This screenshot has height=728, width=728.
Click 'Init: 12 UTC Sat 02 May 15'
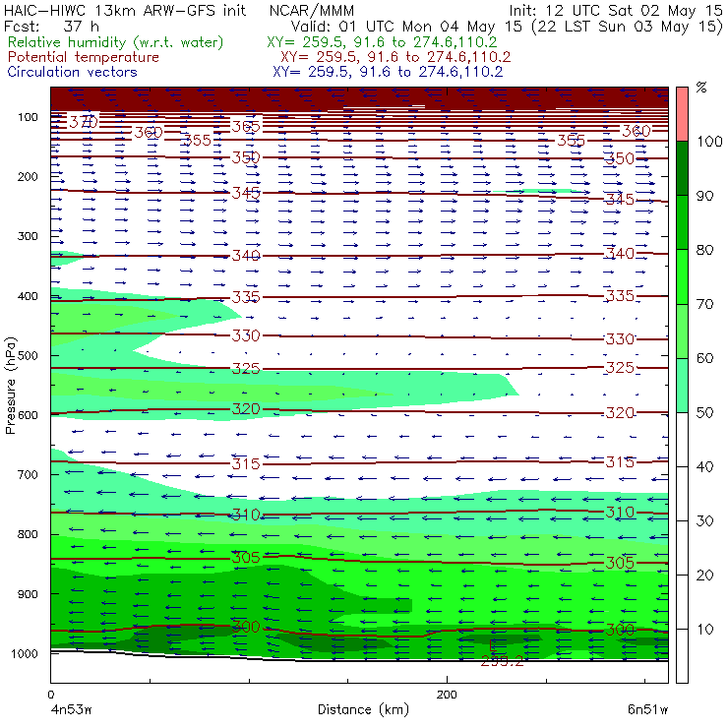click(616, 10)
